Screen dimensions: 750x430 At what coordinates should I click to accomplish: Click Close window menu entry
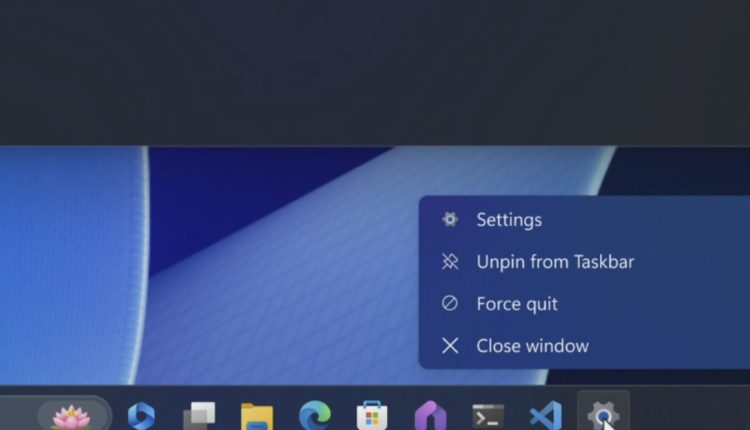pos(586,345)
